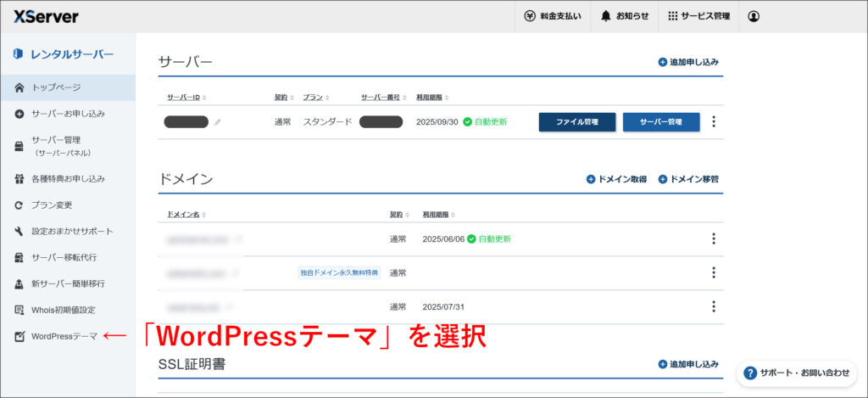This screenshot has width=868, height=398.
Task: Click the ドメイン移管 link
Action: [x=688, y=179]
